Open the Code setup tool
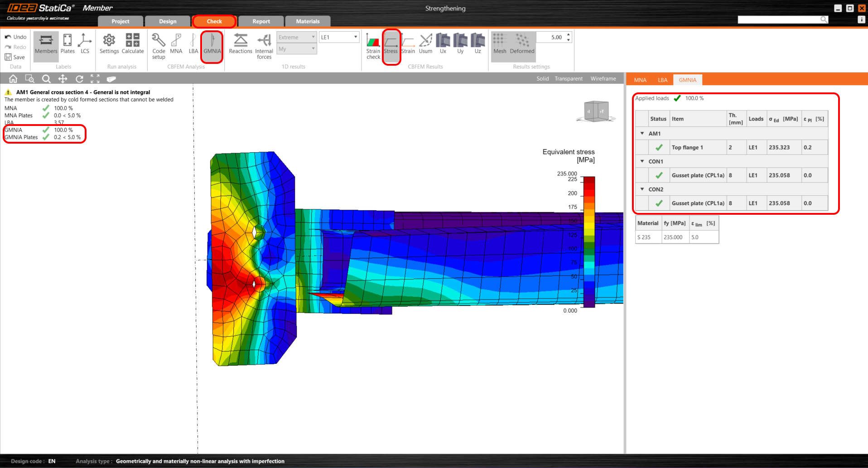Viewport: 868px width, 468px height. 159,46
